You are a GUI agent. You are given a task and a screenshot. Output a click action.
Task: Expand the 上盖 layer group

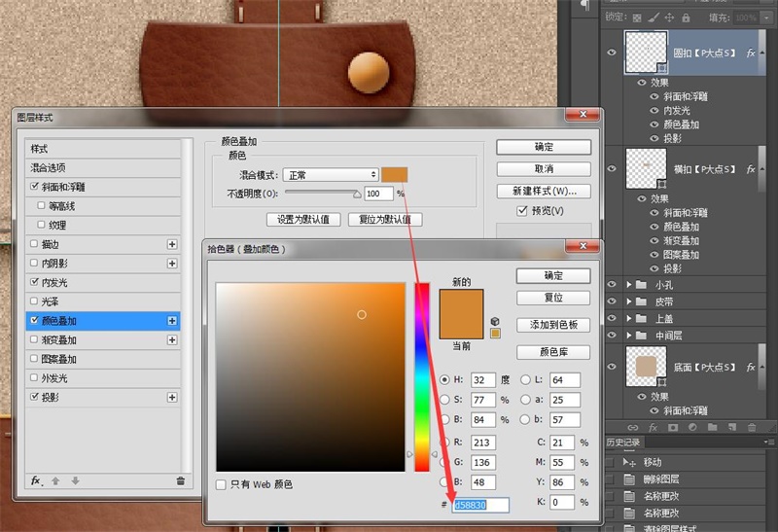[628, 319]
